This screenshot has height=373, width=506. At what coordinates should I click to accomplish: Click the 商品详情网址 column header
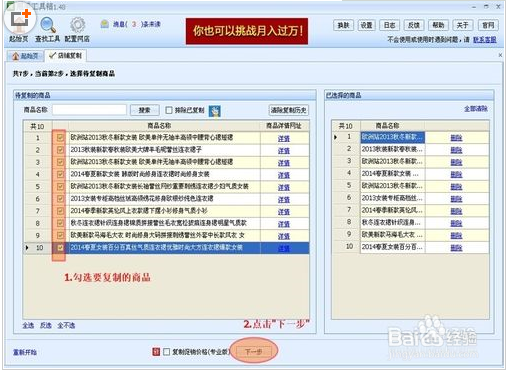[284, 126]
